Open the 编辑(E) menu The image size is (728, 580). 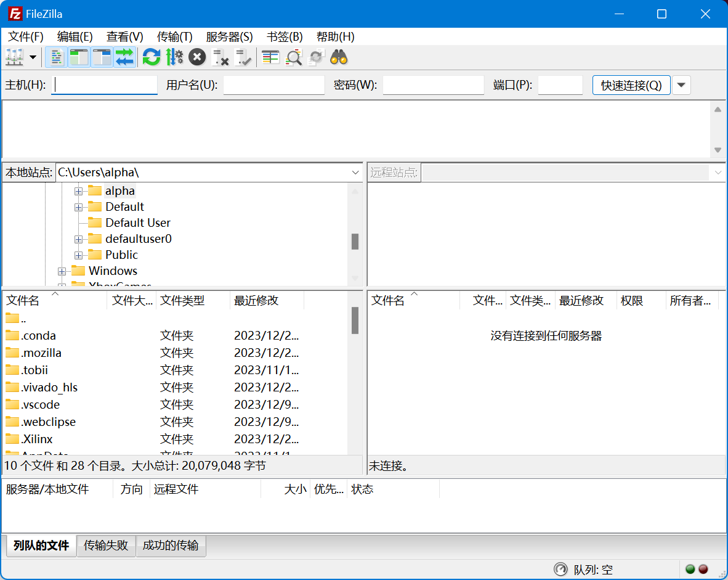click(75, 37)
